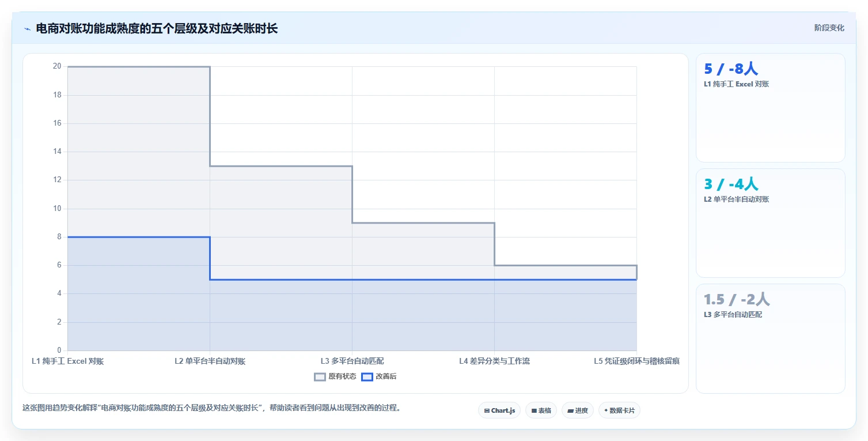Click the description text below the chart
The width and height of the screenshot is (868, 441).
[211, 408]
